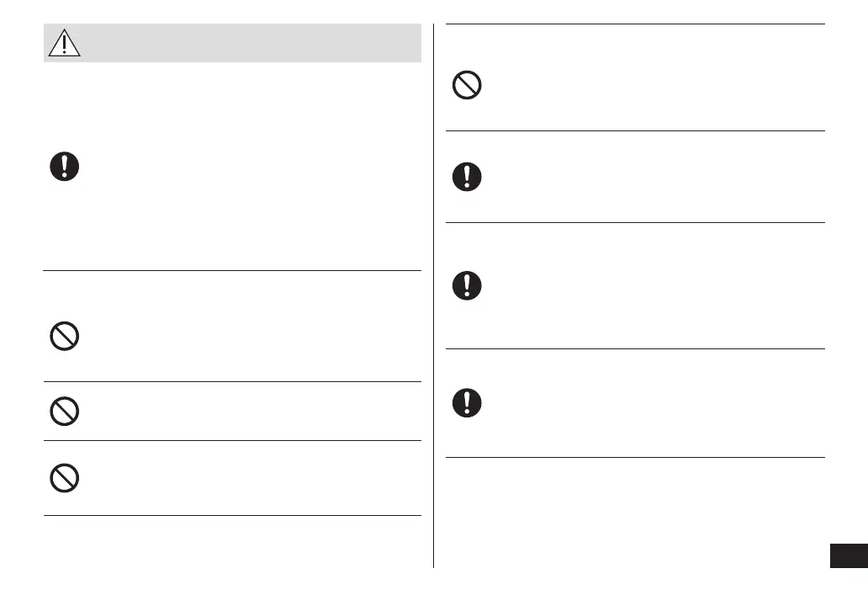Click the middle prohibition icon in the left column
This screenshot has height=611, width=868.
pyautogui.click(x=65, y=411)
